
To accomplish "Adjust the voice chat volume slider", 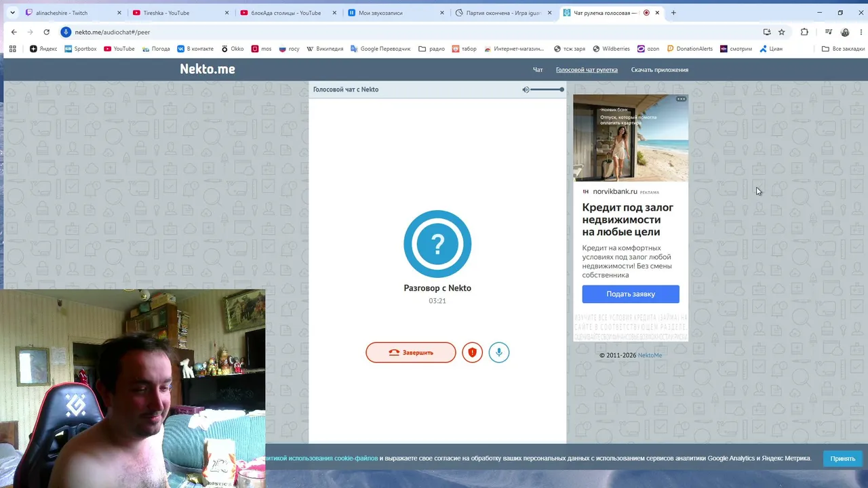I will 547,89.
